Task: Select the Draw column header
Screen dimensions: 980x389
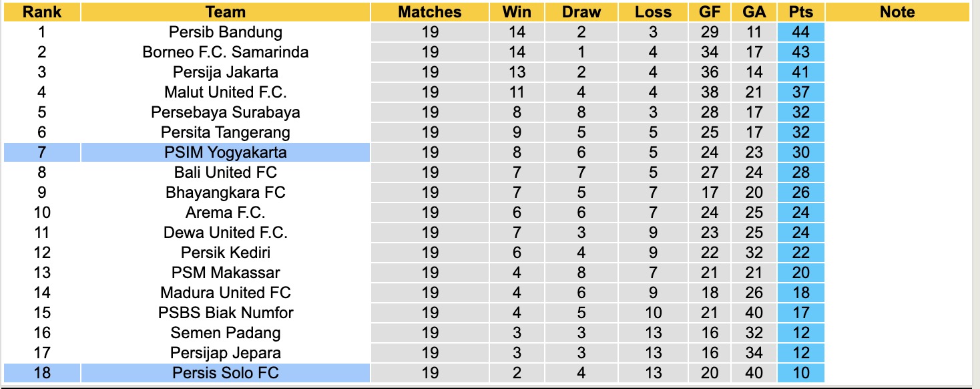Action: [x=581, y=12]
